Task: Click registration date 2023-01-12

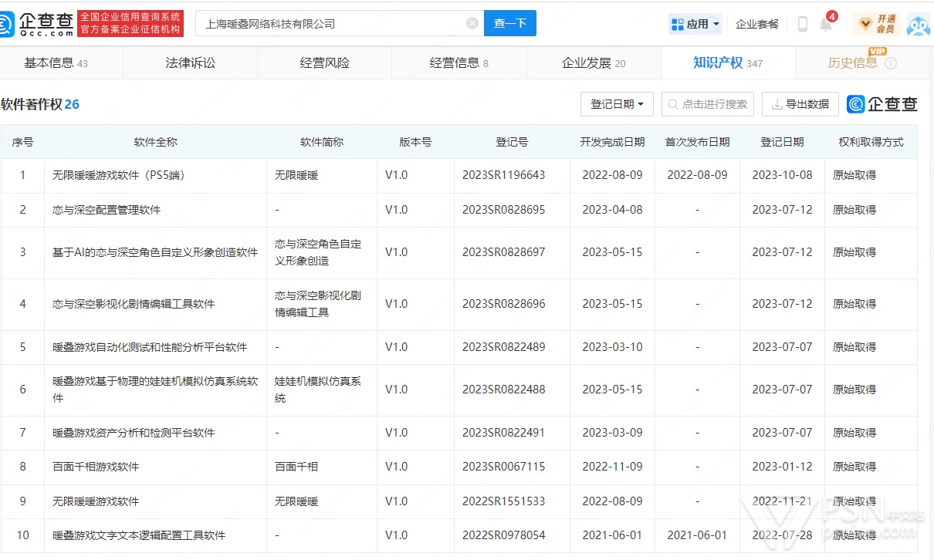Action: pyautogui.click(x=783, y=467)
